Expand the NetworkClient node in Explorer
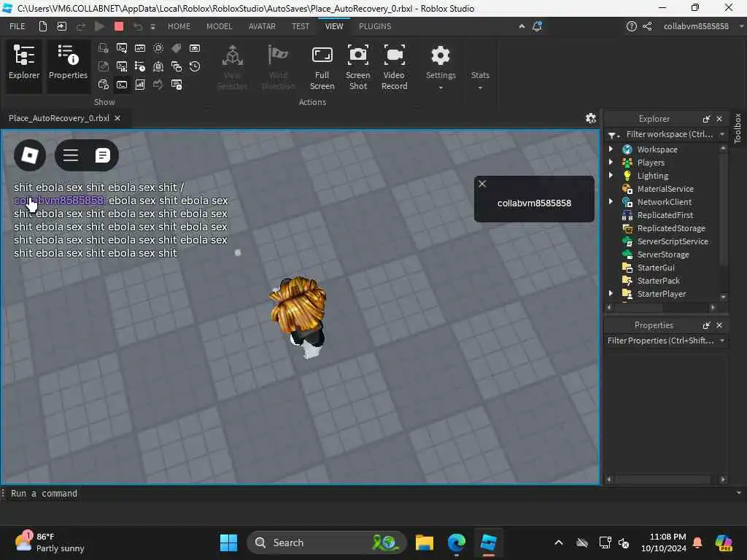Screen dimensions: 747x560 click(x=611, y=201)
